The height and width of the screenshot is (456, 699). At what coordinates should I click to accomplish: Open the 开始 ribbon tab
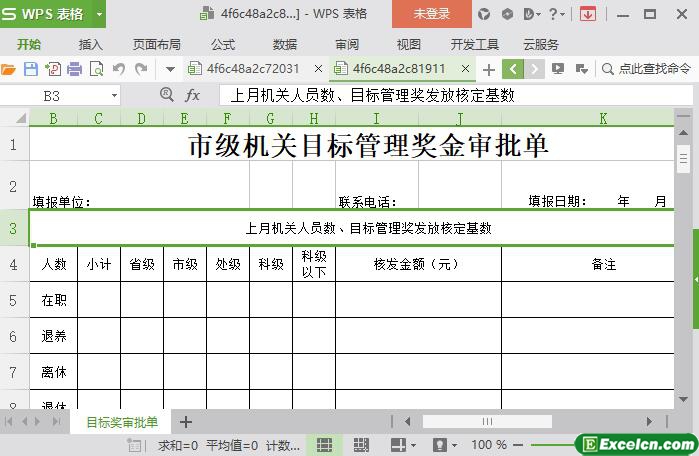[29, 45]
